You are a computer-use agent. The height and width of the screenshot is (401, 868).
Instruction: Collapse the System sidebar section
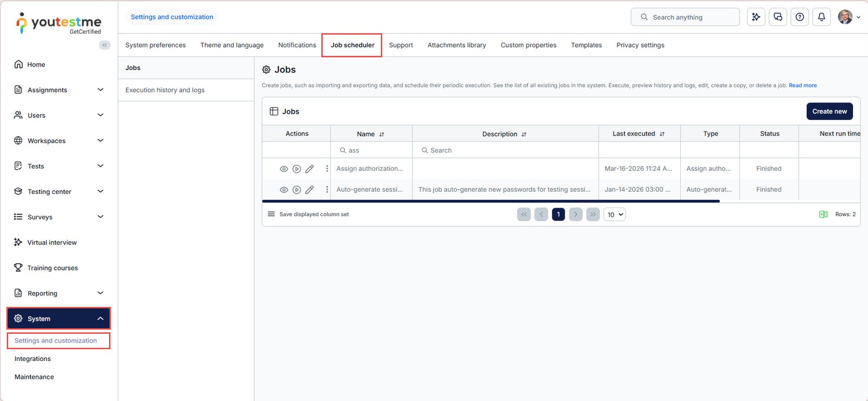pyautogui.click(x=100, y=319)
